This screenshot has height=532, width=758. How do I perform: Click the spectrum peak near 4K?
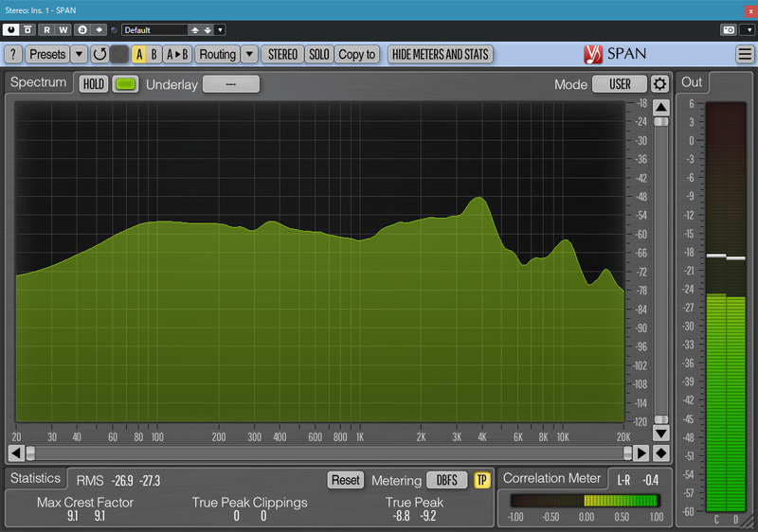pyautogui.click(x=479, y=198)
